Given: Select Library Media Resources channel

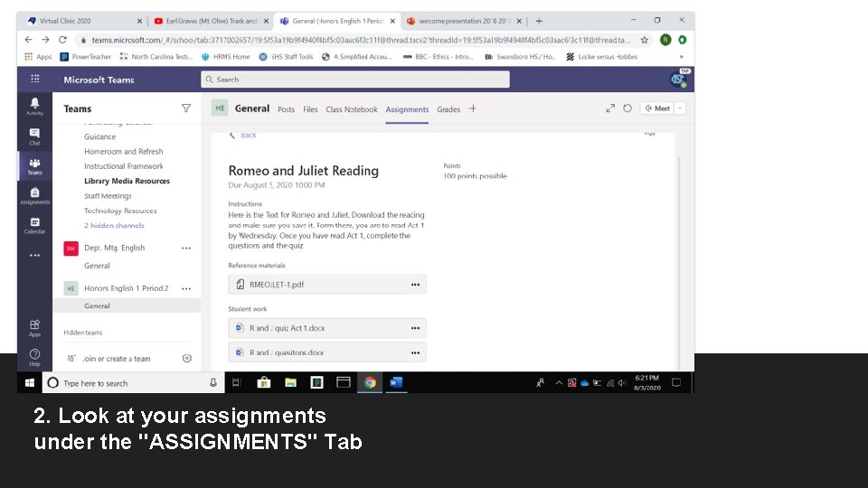Looking at the screenshot, I should point(127,181).
